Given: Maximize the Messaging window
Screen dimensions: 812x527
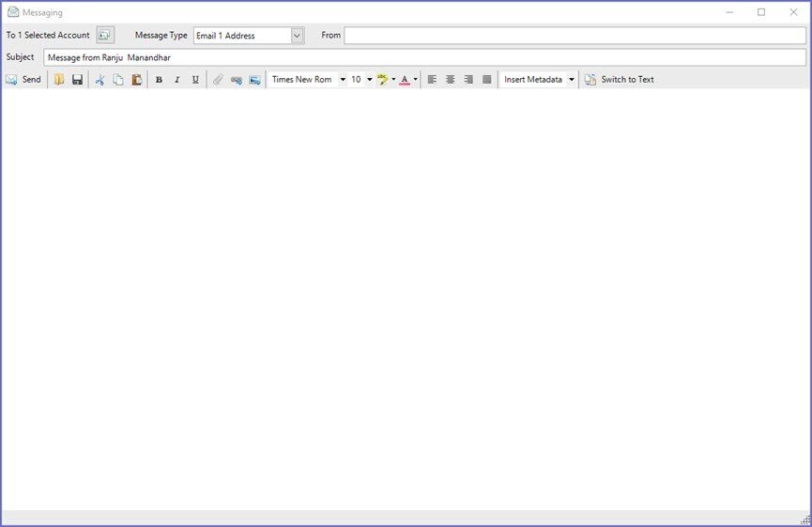Looking at the screenshot, I should pyautogui.click(x=761, y=12).
